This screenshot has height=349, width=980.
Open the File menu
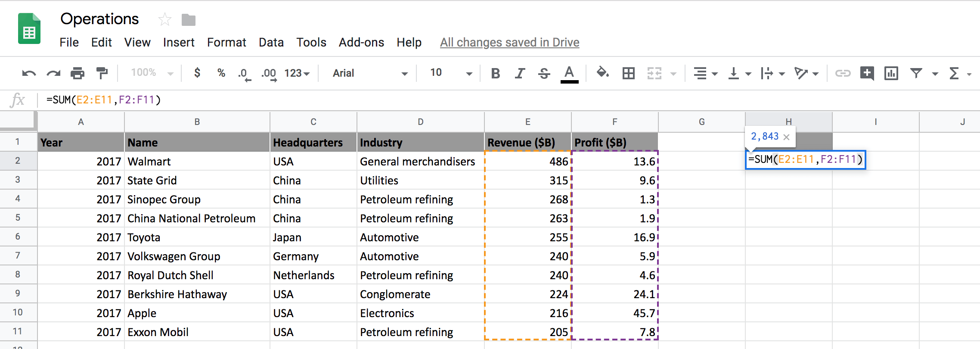coord(69,42)
